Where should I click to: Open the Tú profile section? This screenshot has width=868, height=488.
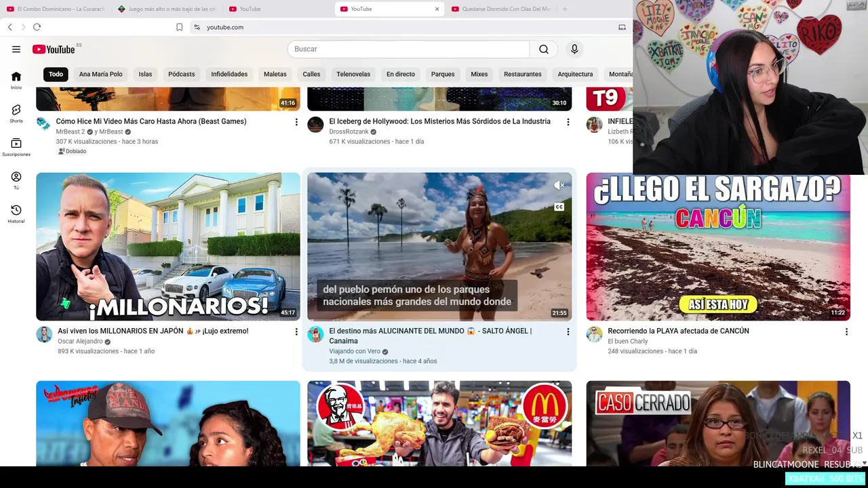pos(16,180)
